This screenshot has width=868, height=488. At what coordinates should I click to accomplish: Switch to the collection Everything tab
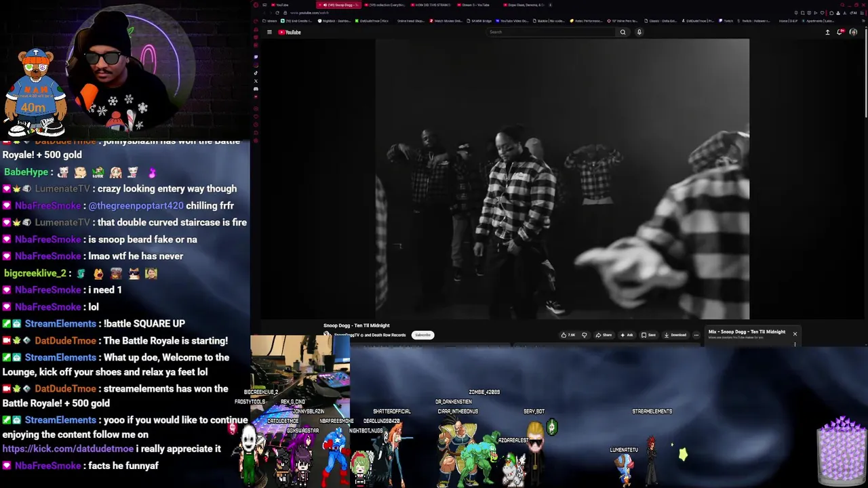[385, 5]
